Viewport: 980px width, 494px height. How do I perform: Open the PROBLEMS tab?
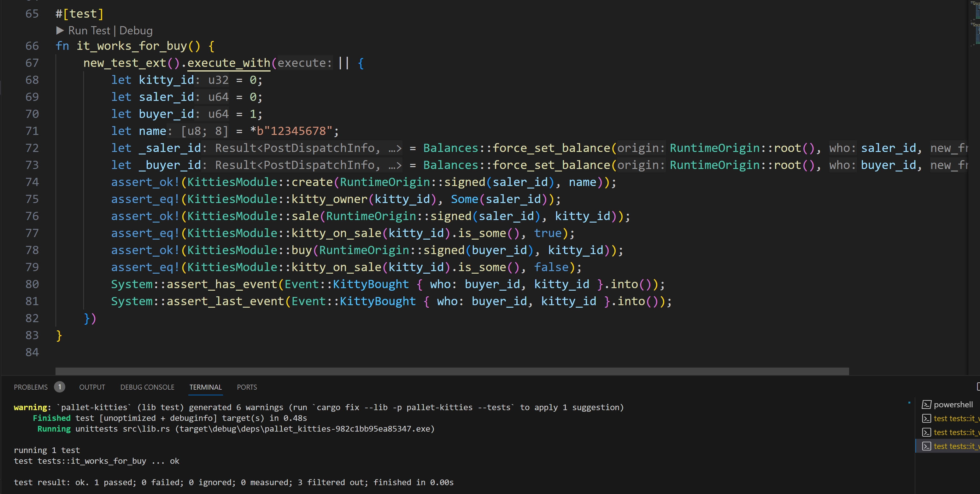pos(31,387)
